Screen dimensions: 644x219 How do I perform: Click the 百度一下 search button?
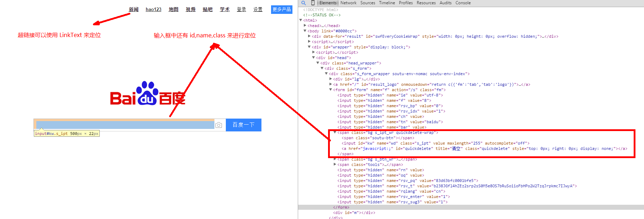tap(244, 125)
